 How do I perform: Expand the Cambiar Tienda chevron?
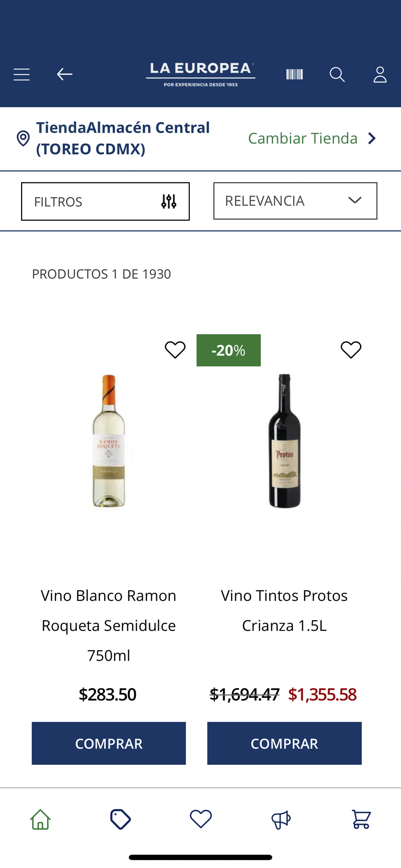(372, 138)
